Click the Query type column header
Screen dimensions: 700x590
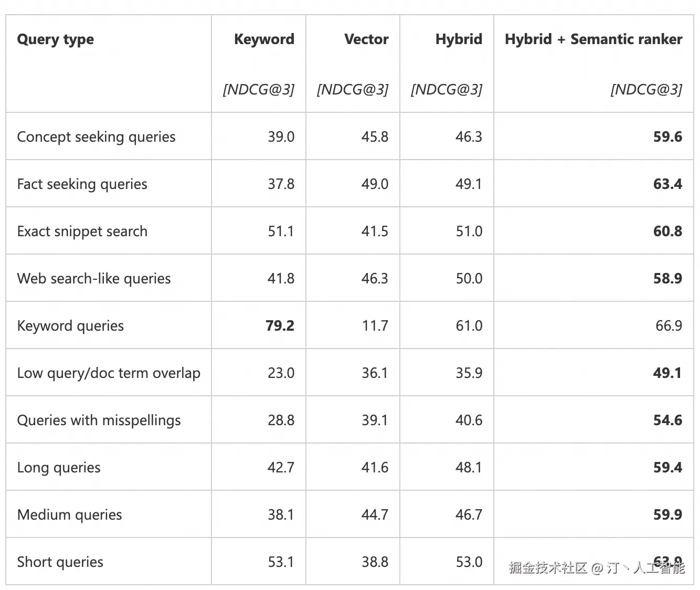[x=55, y=39]
